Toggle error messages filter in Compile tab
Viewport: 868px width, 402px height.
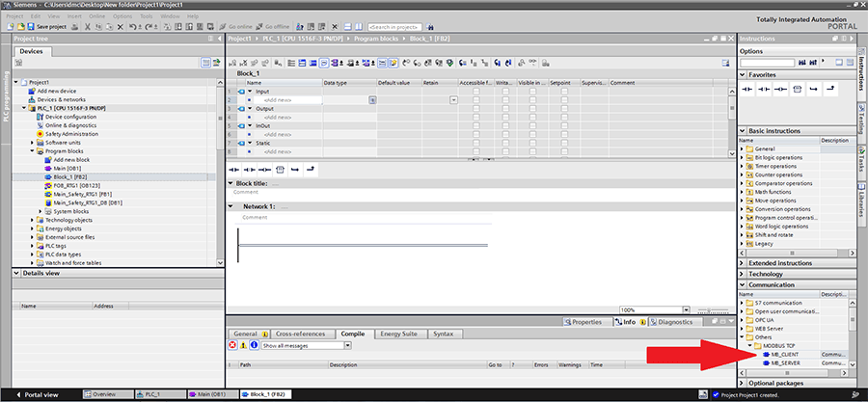[x=233, y=345]
